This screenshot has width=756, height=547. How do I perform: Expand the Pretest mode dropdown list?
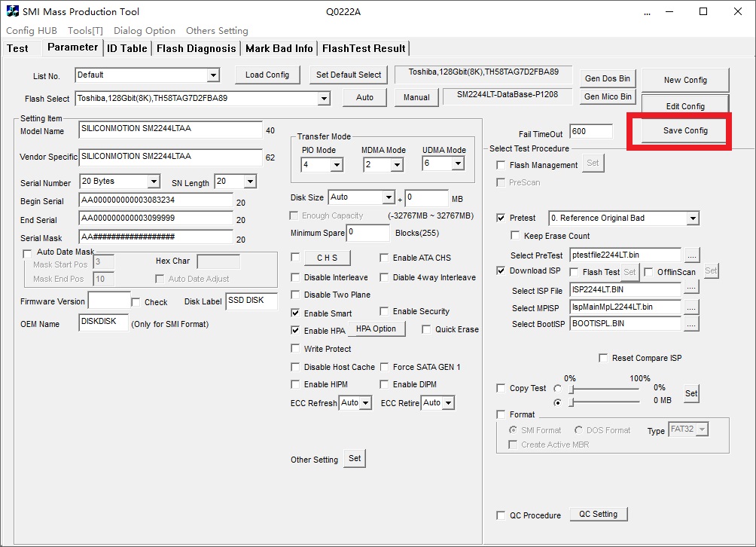coord(692,218)
